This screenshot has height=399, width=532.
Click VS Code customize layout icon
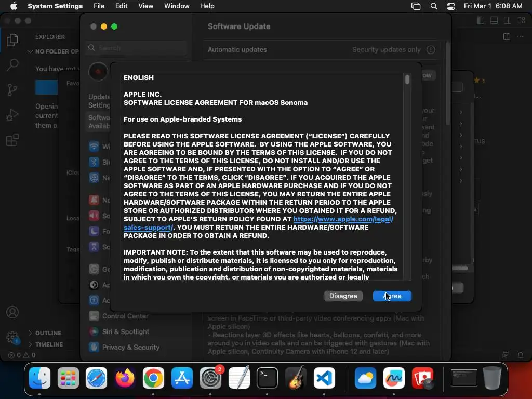coord(522,20)
